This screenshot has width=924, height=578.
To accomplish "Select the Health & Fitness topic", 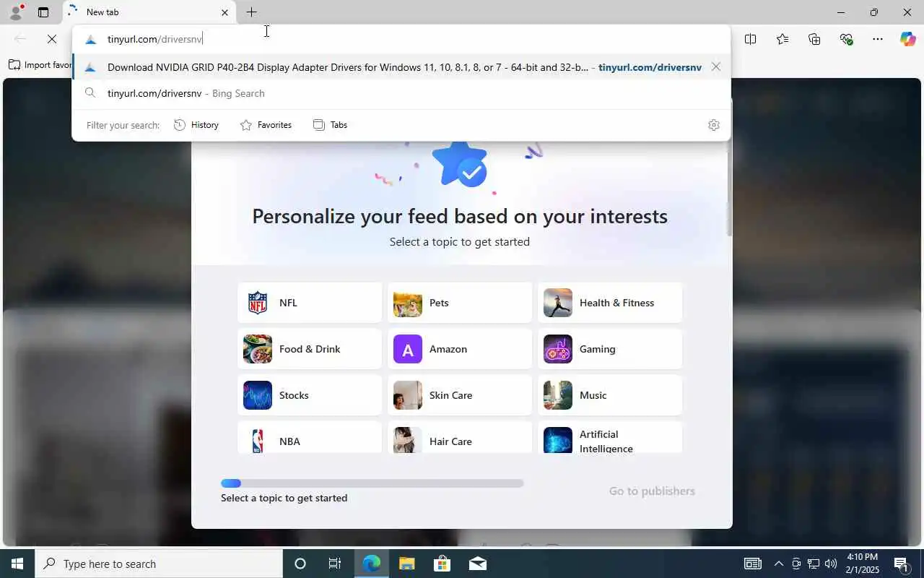I will (610, 303).
